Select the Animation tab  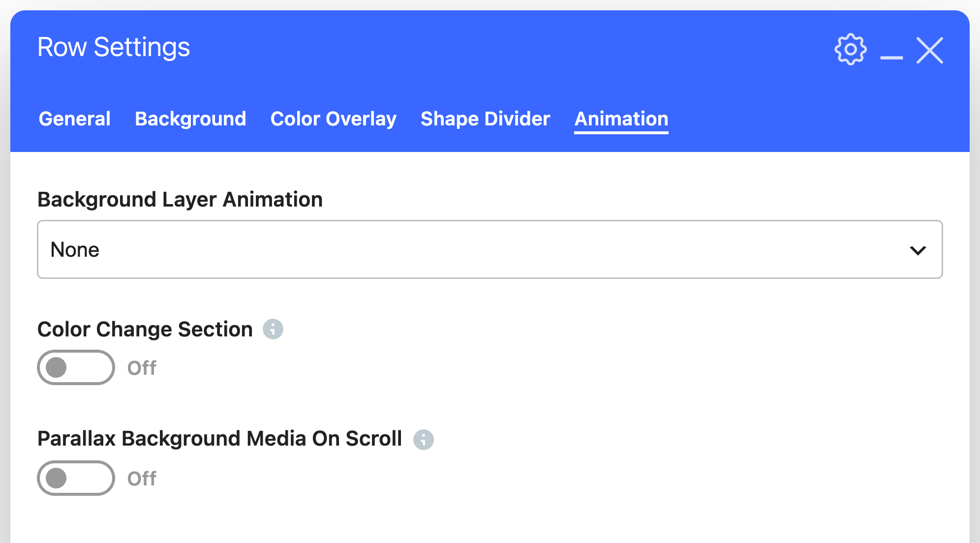[621, 120]
